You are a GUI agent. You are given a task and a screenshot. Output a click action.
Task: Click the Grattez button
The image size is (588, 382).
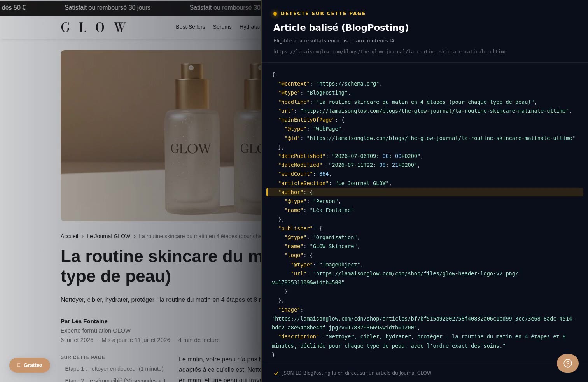pos(30,365)
